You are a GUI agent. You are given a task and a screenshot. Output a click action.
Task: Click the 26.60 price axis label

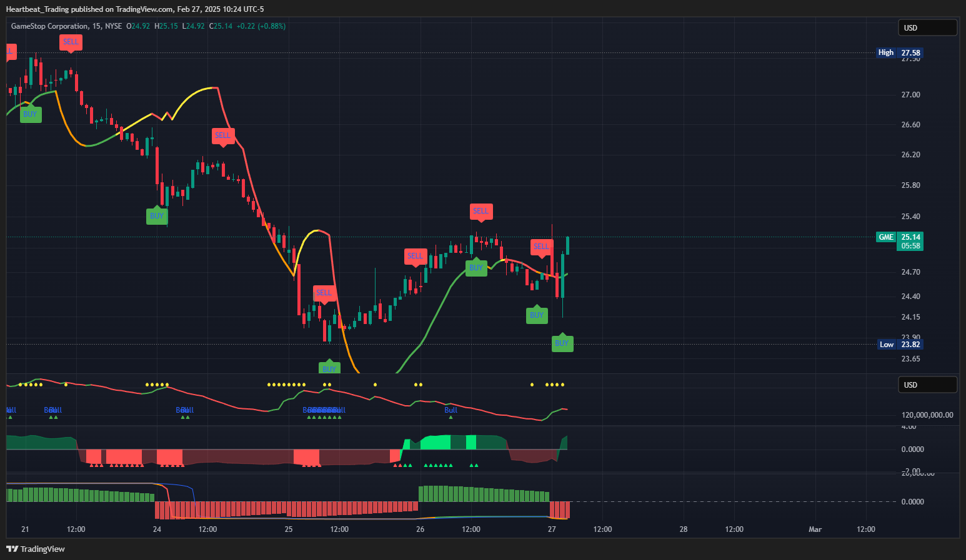point(910,125)
